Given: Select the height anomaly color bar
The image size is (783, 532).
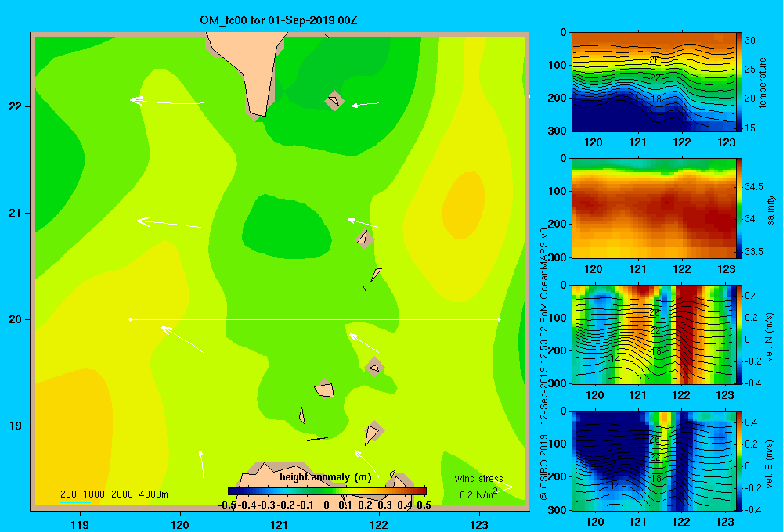Looking at the screenshot, I should point(327,491).
